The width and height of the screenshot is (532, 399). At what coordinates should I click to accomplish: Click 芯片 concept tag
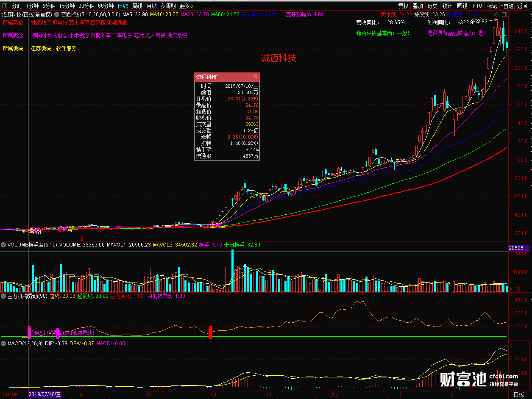pyautogui.click(x=139, y=36)
